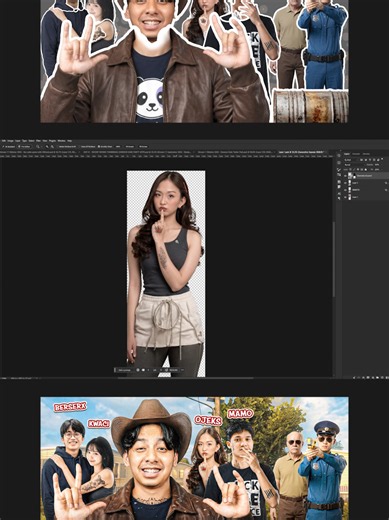This screenshot has width=389, height=520.
Task: Open the task bar more options icon
Action: point(182,370)
